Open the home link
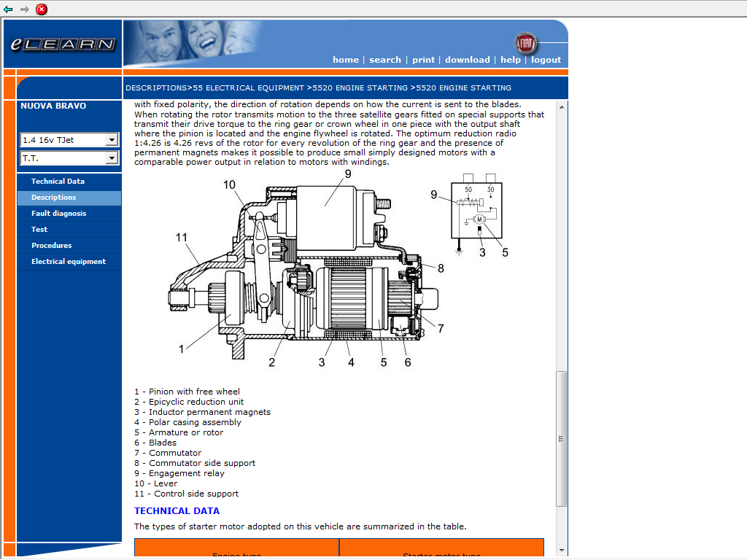 pyautogui.click(x=345, y=60)
